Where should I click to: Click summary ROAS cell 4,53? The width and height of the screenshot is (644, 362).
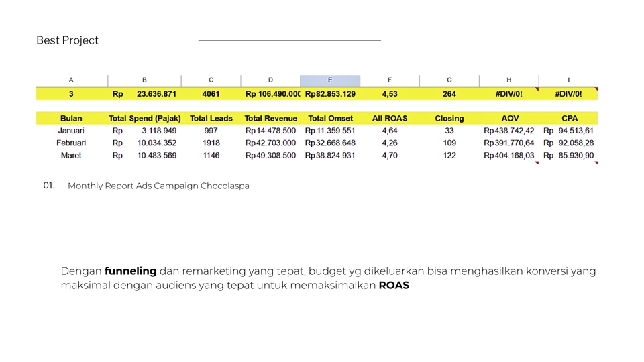click(390, 94)
